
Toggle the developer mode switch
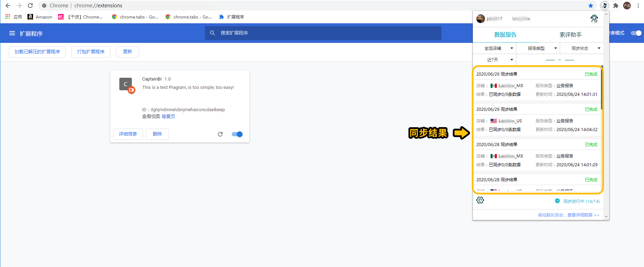coord(636,33)
